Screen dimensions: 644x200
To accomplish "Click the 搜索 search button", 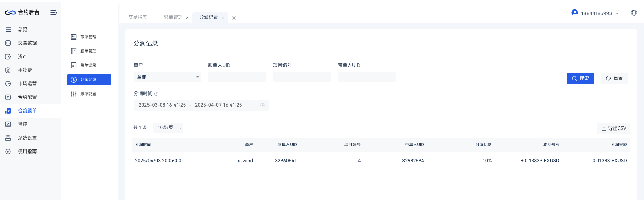I will [580, 78].
